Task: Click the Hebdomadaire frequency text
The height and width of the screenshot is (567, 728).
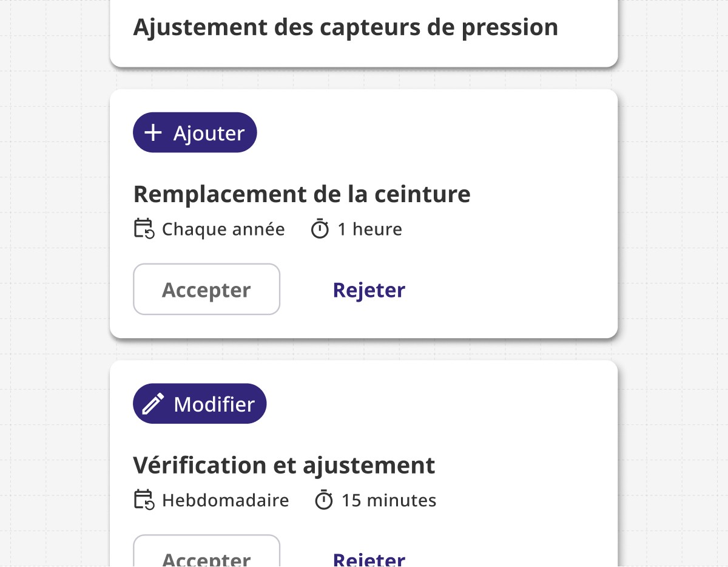Action: [226, 500]
